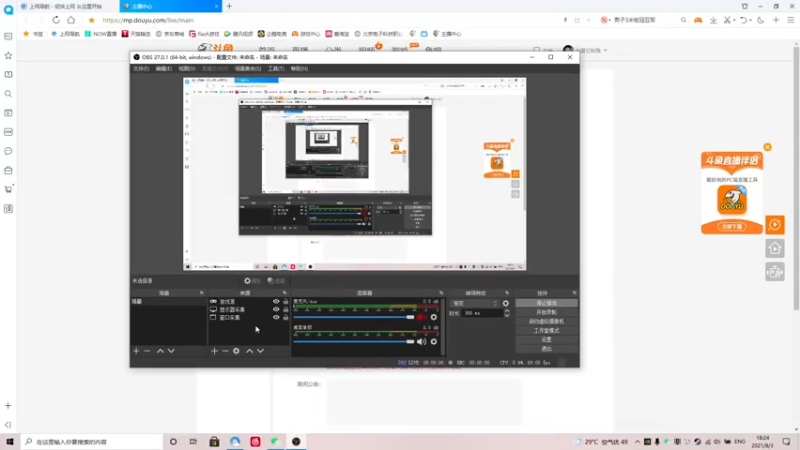Open the scene transition type dropdown
This screenshot has width=800, height=450.
click(x=474, y=303)
